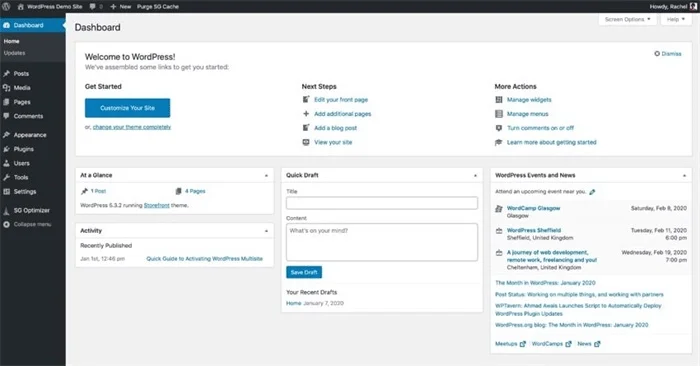Click the edit icon beside front page link
Image resolution: width=700 pixels, height=366 pixels.
pyautogui.click(x=306, y=100)
